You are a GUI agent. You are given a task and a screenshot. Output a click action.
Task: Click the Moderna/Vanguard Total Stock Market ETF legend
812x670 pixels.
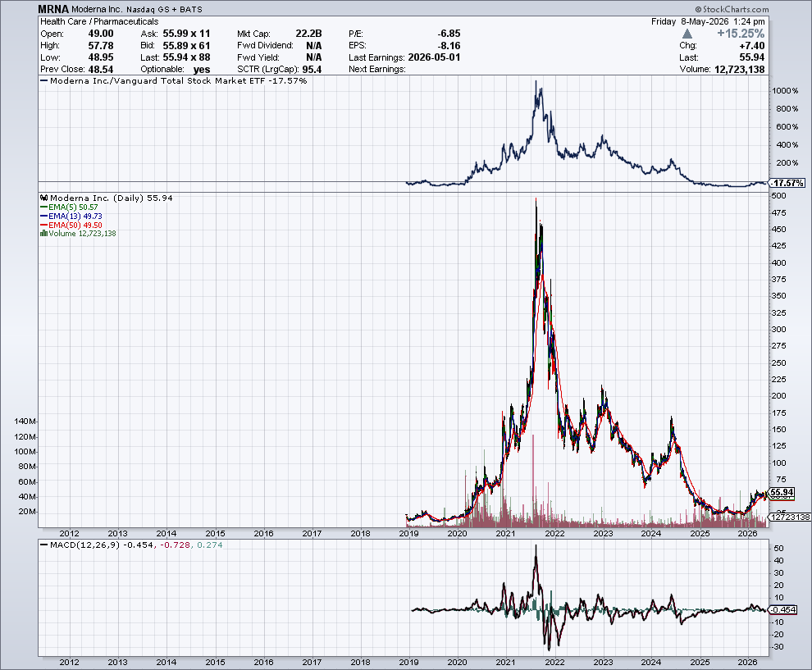[174, 80]
